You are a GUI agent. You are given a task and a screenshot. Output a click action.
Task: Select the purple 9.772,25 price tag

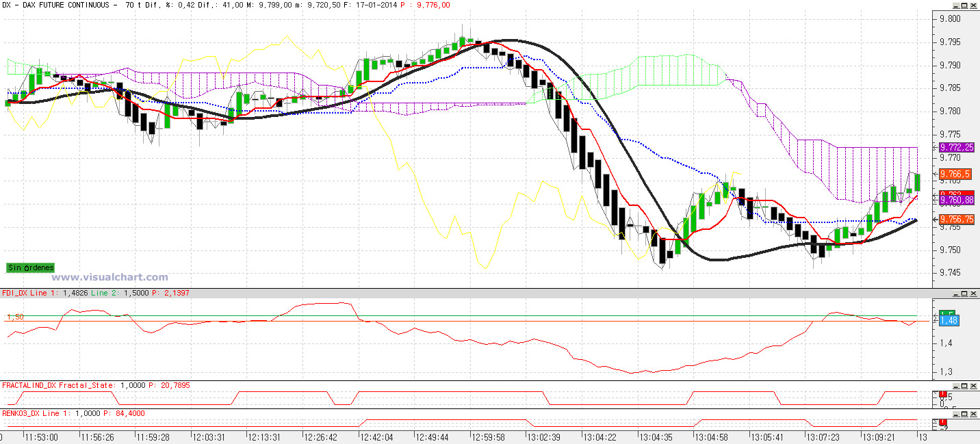click(957, 147)
